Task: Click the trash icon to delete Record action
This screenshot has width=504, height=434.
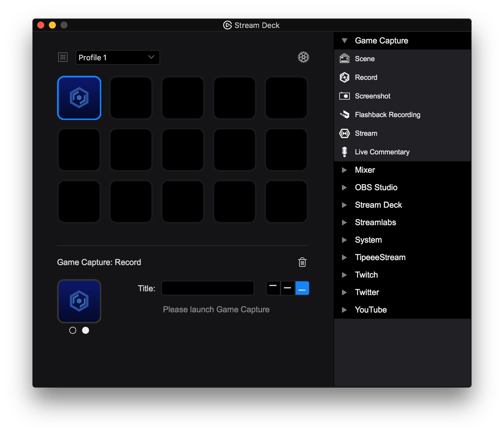Action: pyautogui.click(x=302, y=262)
